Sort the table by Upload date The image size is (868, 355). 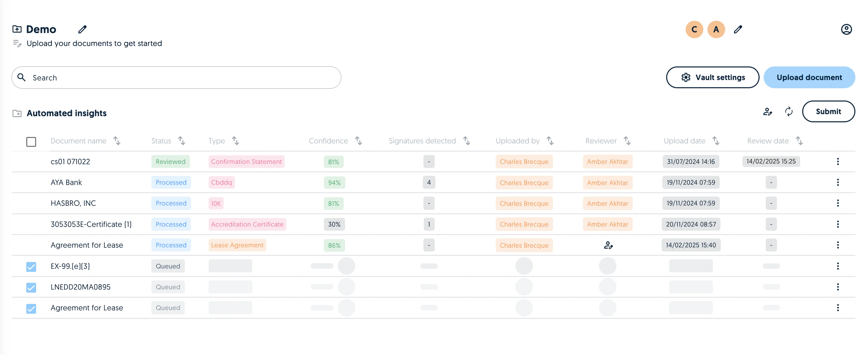(x=716, y=141)
